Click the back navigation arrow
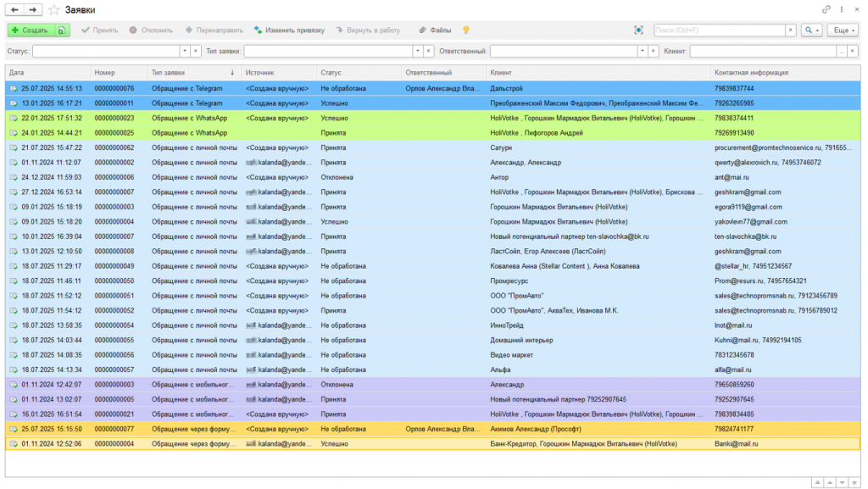 [15, 9]
